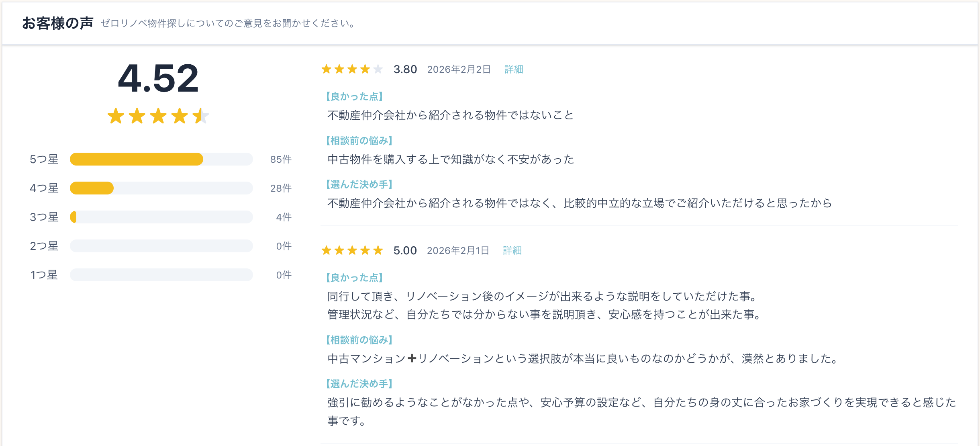The width and height of the screenshot is (980, 446).
Task: Click the empty 1つ星 rating bar
Action: click(x=161, y=275)
